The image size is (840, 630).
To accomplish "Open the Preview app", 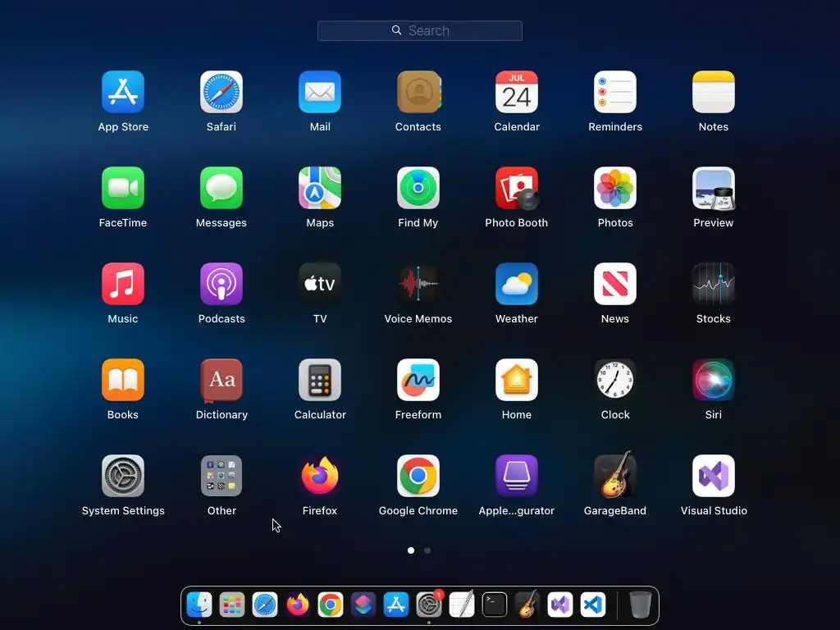I will [x=714, y=188].
